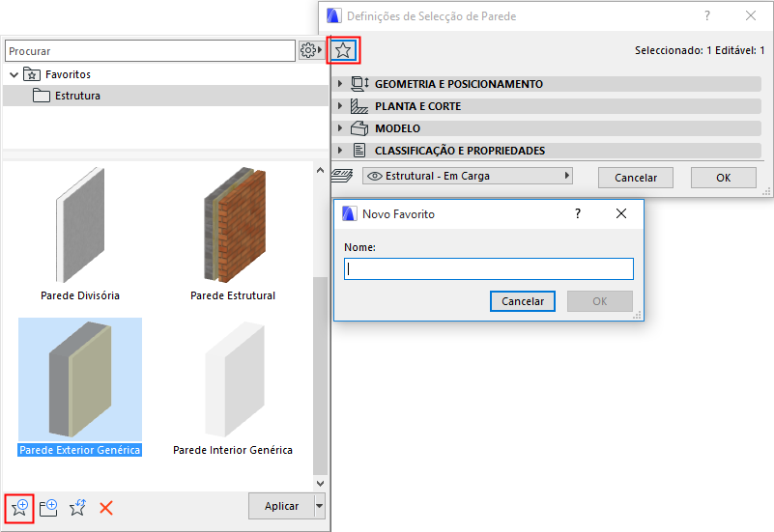This screenshot has height=532, width=774.
Task: Click the Parede Exterior Genérica label
Action: [79, 450]
